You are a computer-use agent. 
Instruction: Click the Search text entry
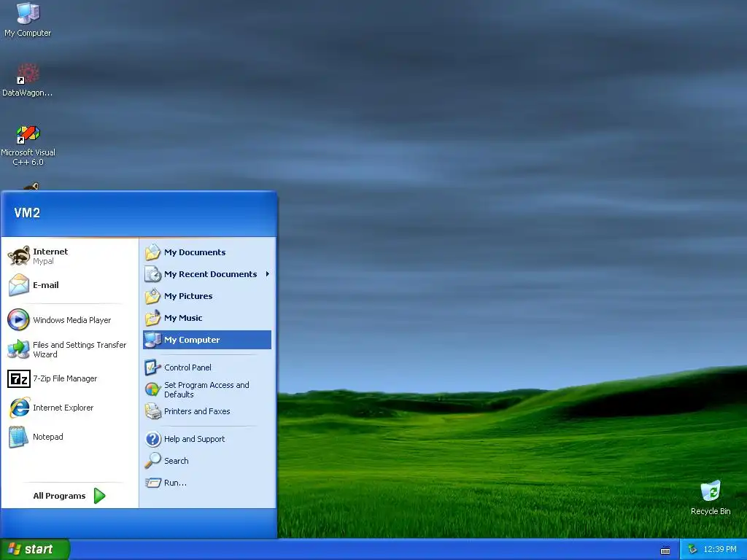point(177,461)
